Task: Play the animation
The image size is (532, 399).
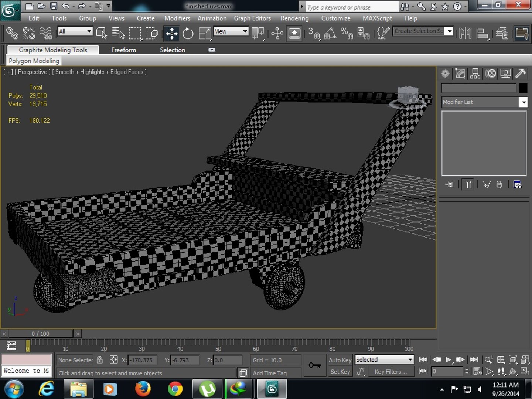Action: pos(449,359)
